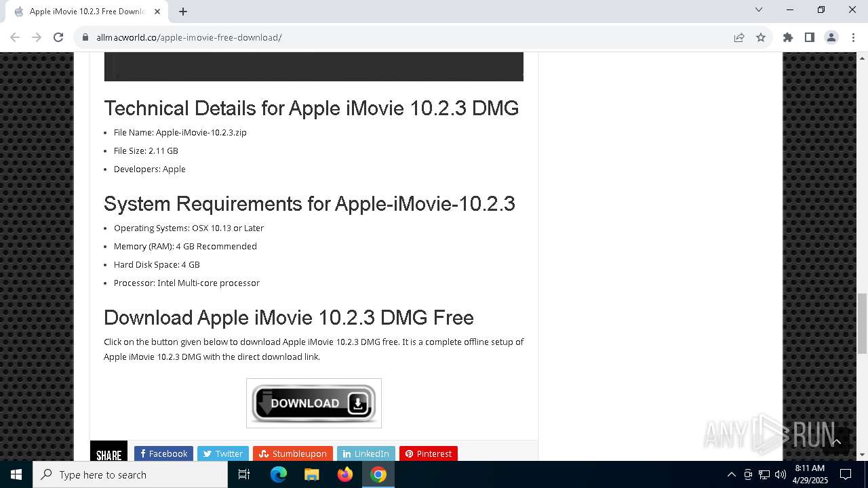Viewport: 868px width, 488px height.
Task: Click 'Download Apple iMovie 10.2.3 DMG Free' heading
Action: pos(289,318)
